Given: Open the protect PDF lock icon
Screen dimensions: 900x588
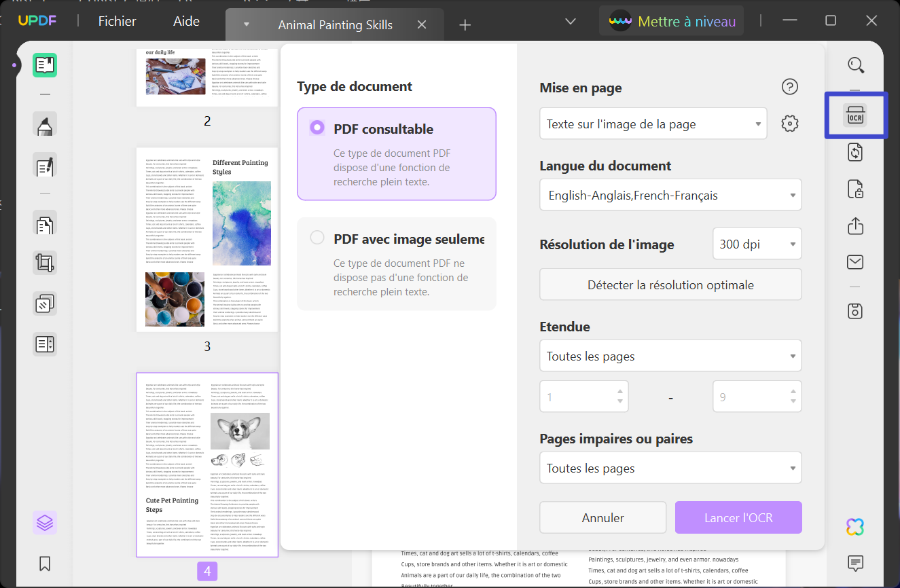Looking at the screenshot, I should tap(855, 189).
